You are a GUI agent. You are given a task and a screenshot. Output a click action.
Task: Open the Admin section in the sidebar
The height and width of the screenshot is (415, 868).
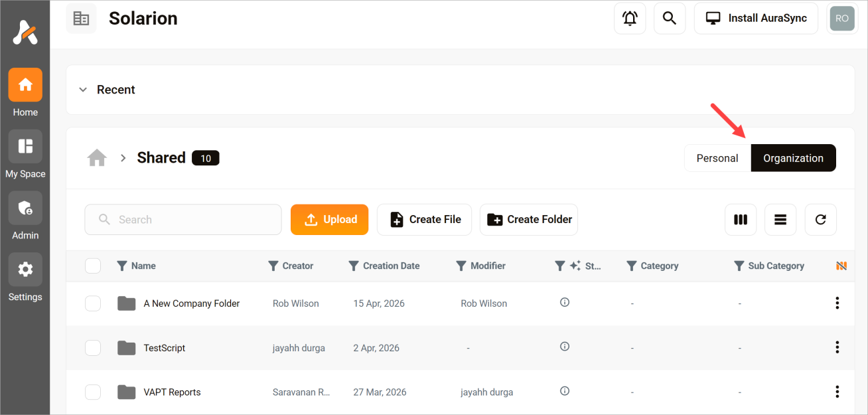[x=25, y=208]
